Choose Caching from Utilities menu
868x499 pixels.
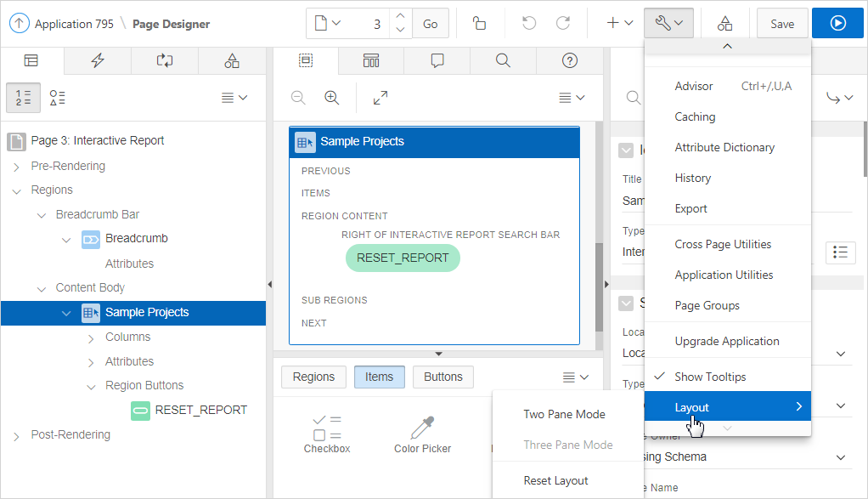point(728,116)
